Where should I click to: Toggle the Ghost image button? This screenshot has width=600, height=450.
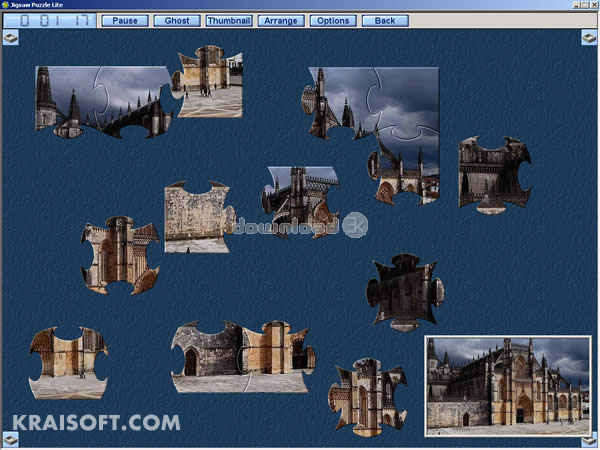click(x=177, y=21)
